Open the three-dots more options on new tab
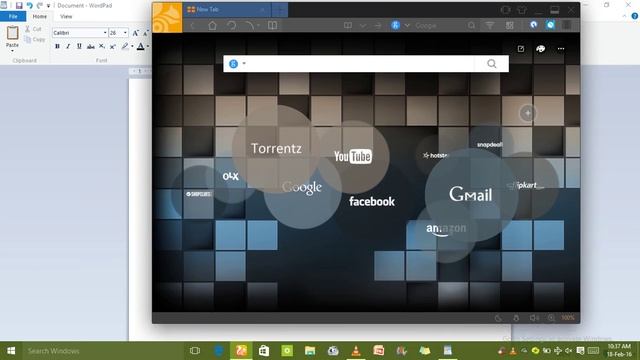640x360 pixels. click(x=561, y=49)
